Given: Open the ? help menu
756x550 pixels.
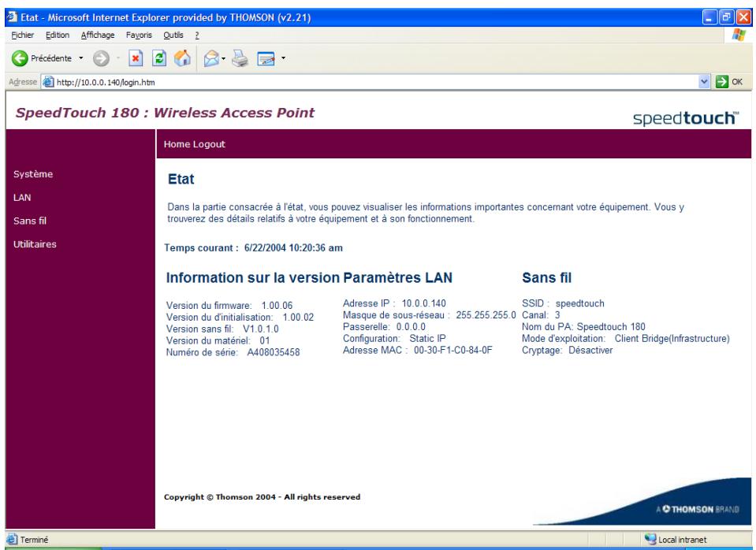Looking at the screenshot, I should [197, 35].
